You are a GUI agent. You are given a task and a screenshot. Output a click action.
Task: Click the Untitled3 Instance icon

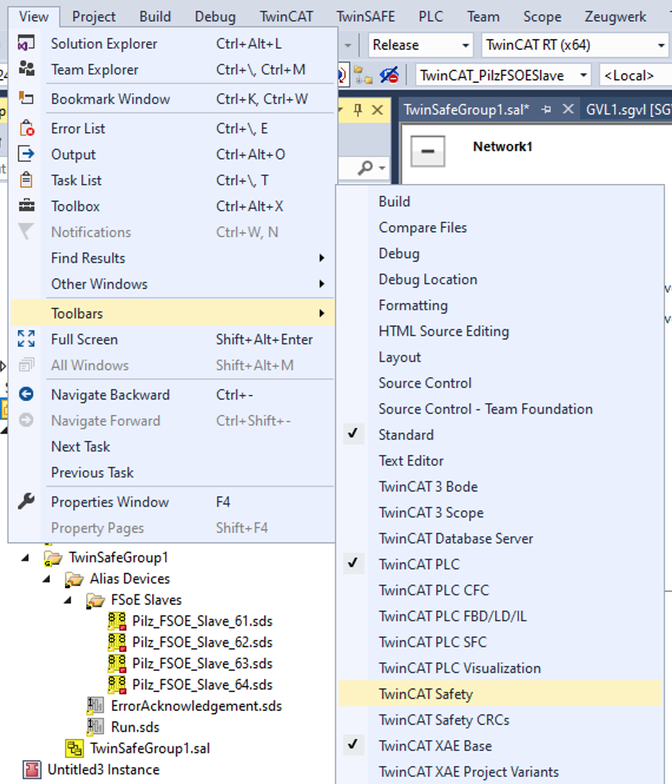coord(32,769)
